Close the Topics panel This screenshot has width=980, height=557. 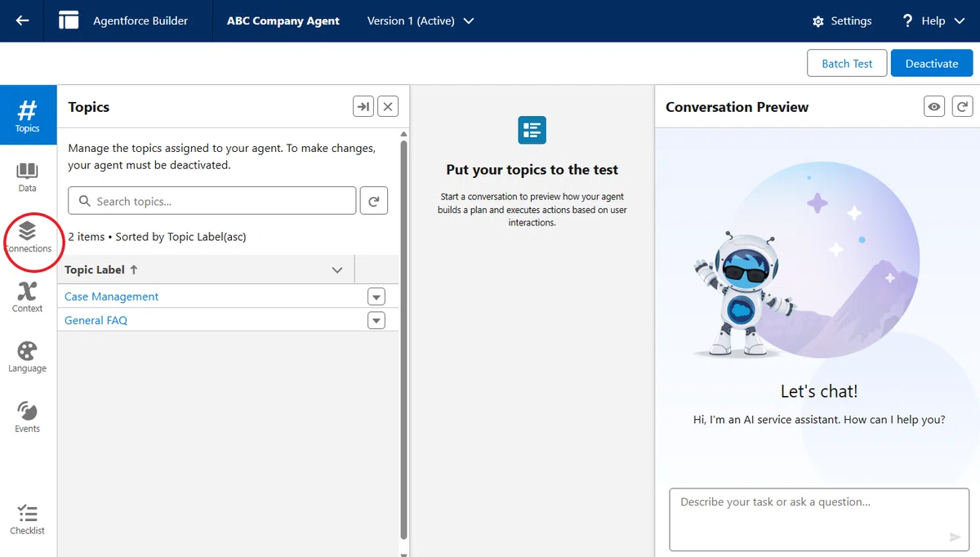click(388, 106)
